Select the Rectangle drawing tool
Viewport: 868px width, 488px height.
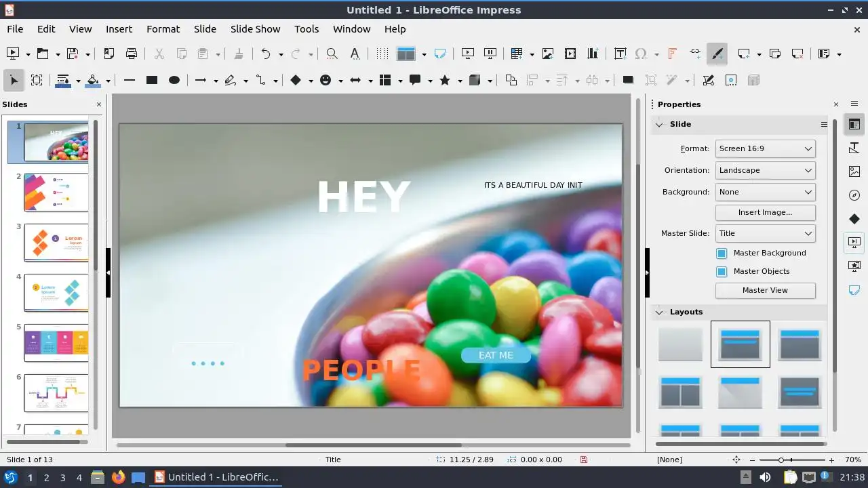[x=152, y=80]
